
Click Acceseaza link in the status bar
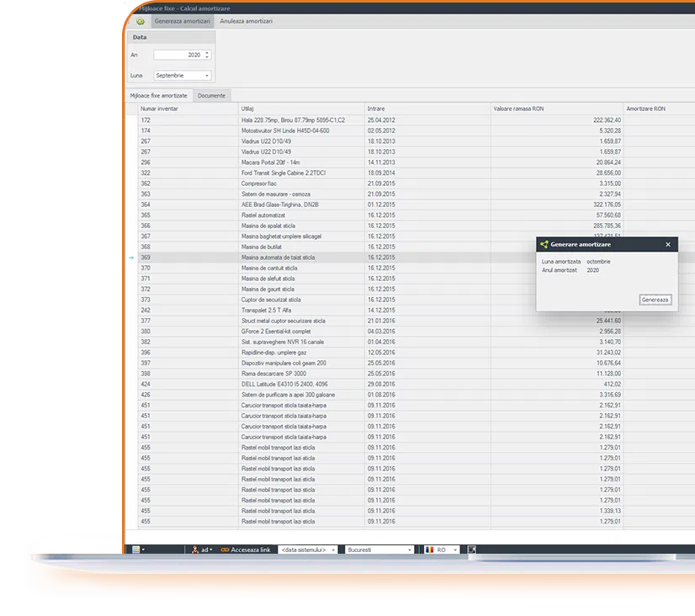coord(250,550)
